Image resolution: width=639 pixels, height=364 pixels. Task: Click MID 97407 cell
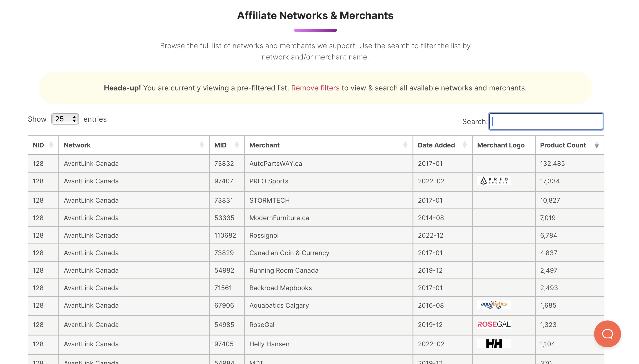pos(226,182)
